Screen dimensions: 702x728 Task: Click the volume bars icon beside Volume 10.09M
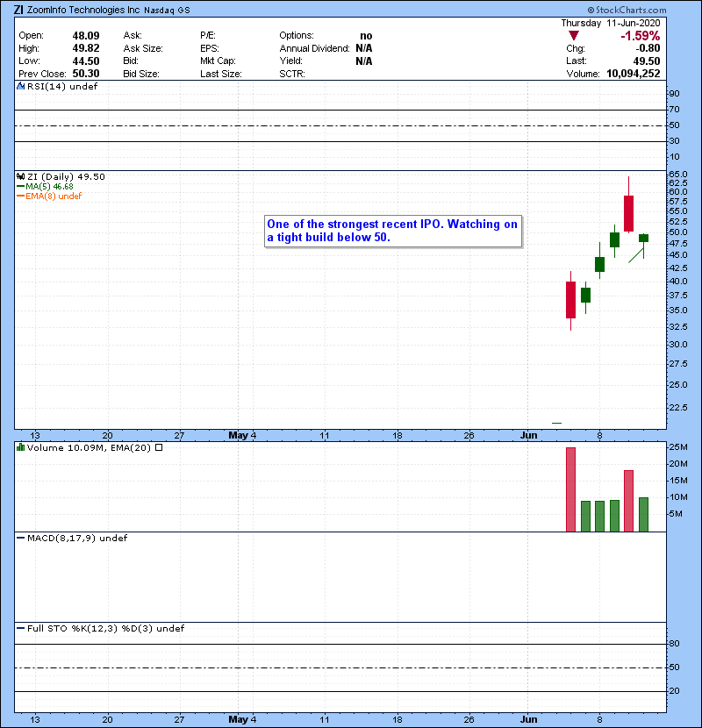pyautogui.click(x=20, y=447)
